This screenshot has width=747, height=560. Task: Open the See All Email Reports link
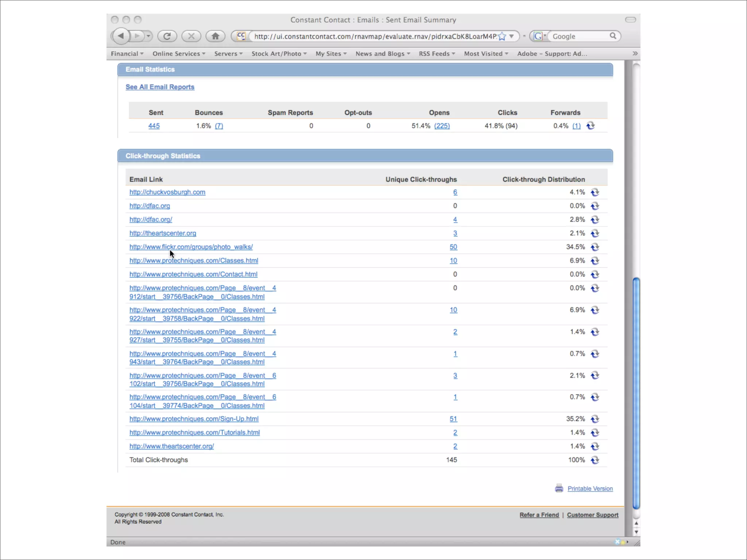[x=160, y=87]
